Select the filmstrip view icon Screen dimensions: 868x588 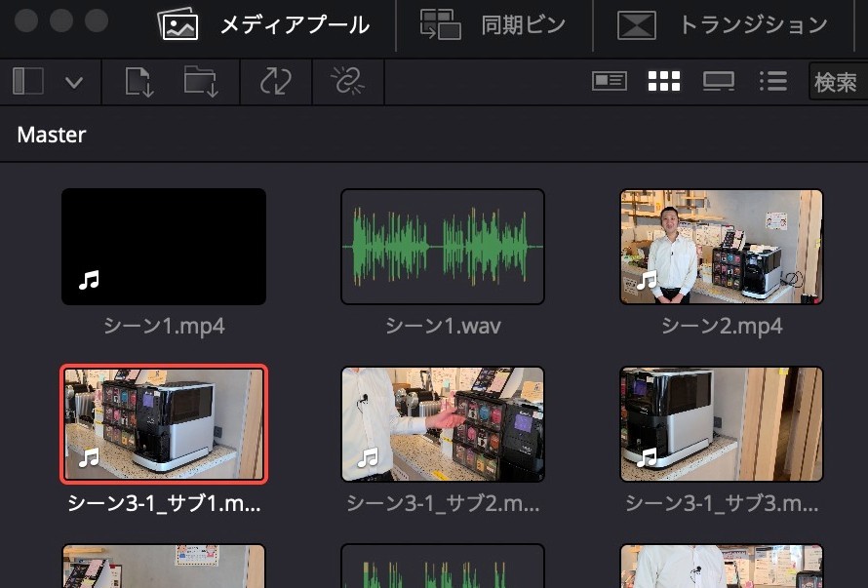point(719,81)
